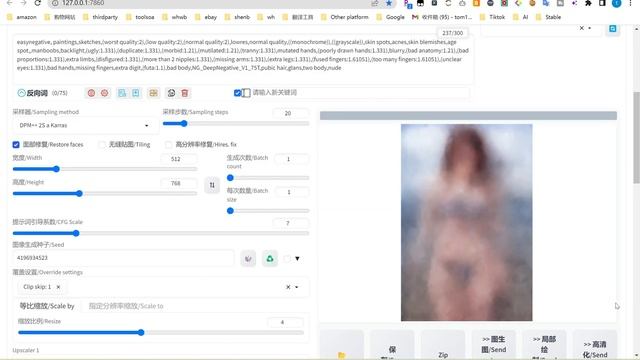Click the green recycle seed icon
Screen dimensions: 640x360
click(270, 259)
